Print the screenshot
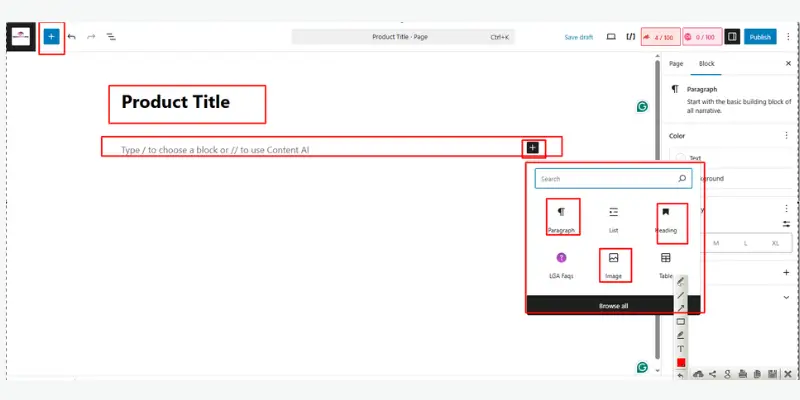This screenshot has width=800, height=400. [x=742, y=374]
